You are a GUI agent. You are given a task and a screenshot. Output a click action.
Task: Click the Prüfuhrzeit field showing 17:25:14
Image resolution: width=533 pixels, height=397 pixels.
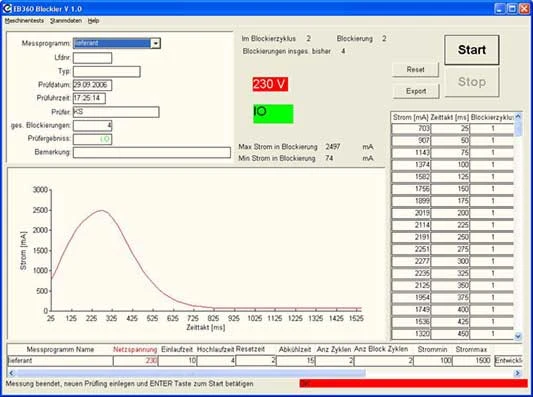[89, 98]
